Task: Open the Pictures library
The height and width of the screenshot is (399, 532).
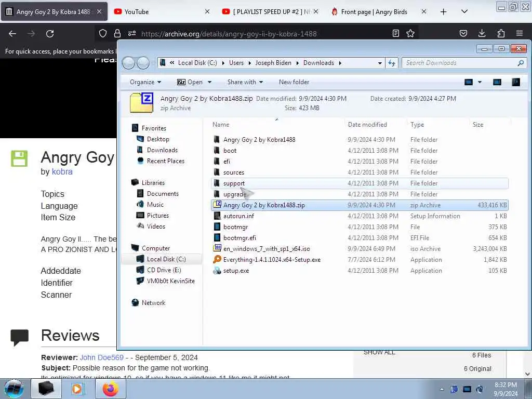Action: (x=158, y=216)
